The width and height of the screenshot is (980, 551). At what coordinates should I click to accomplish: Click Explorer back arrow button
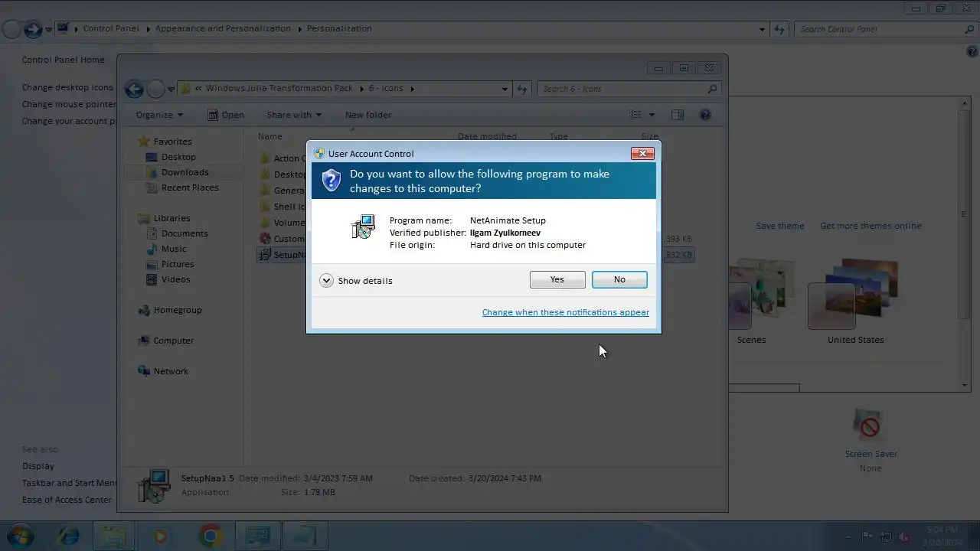coord(134,89)
